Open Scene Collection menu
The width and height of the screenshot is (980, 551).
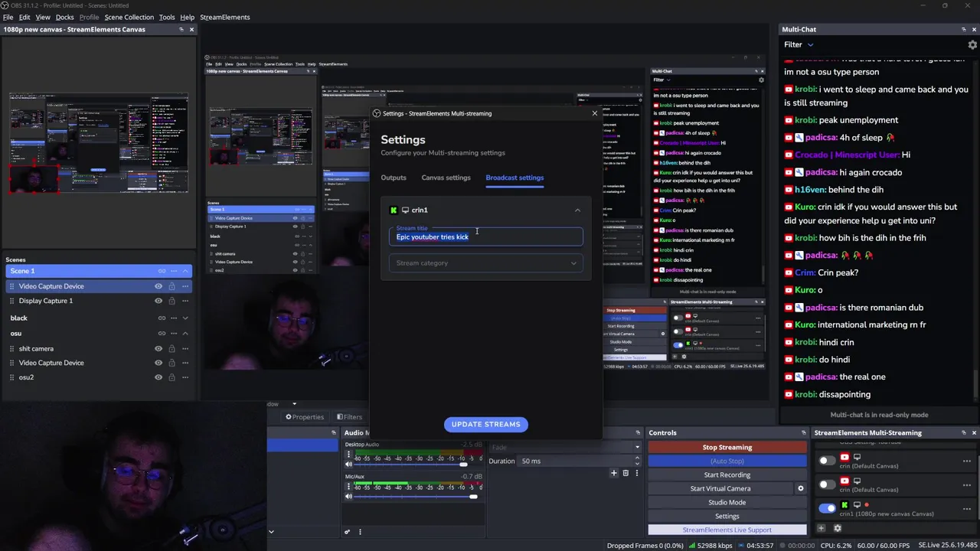coord(129,17)
